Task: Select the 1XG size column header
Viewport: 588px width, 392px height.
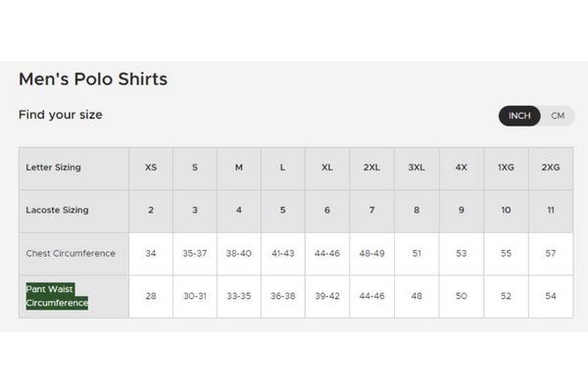Action: (x=506, y=168)
